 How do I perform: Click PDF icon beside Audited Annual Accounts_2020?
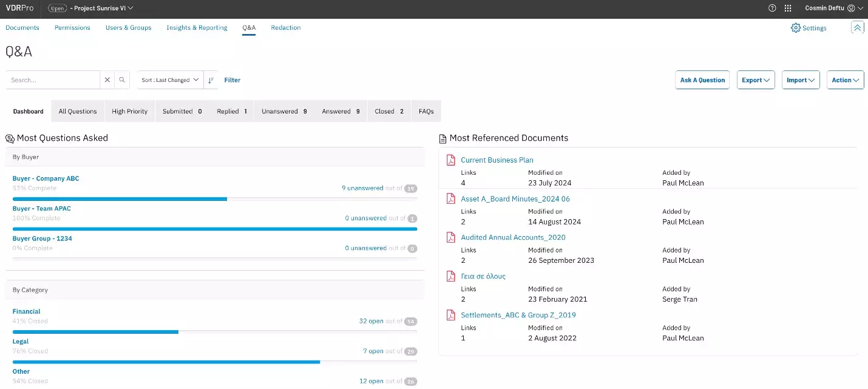click(450, 237)
